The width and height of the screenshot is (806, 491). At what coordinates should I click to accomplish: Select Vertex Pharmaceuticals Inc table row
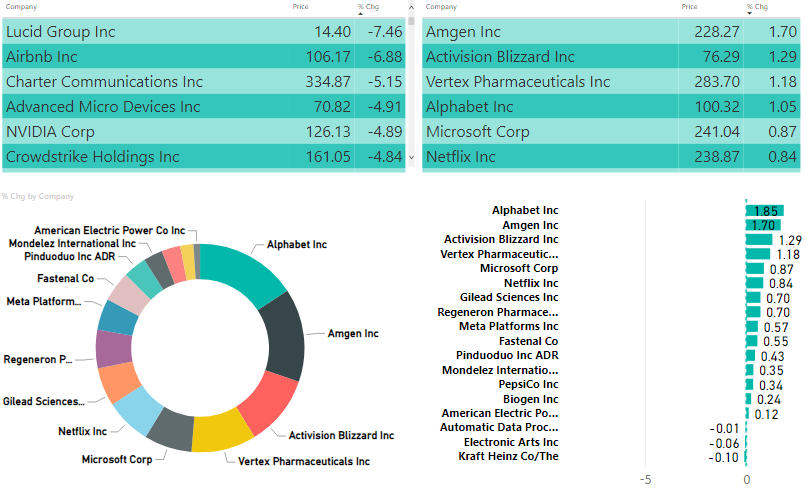(611, 81)
